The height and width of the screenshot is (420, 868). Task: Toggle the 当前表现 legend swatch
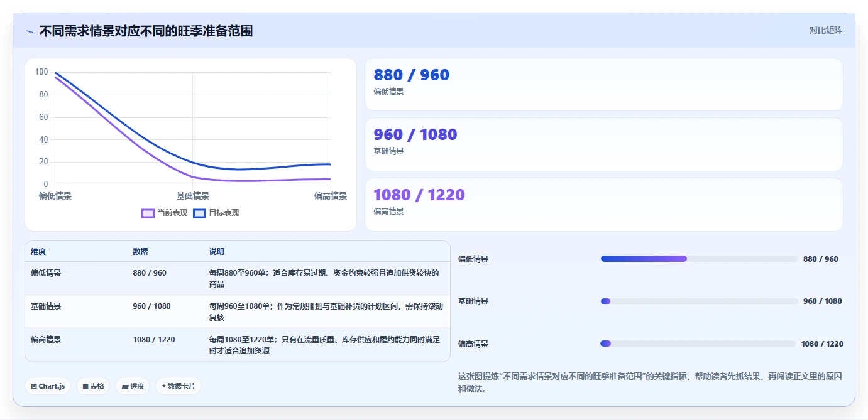[148, 213]
